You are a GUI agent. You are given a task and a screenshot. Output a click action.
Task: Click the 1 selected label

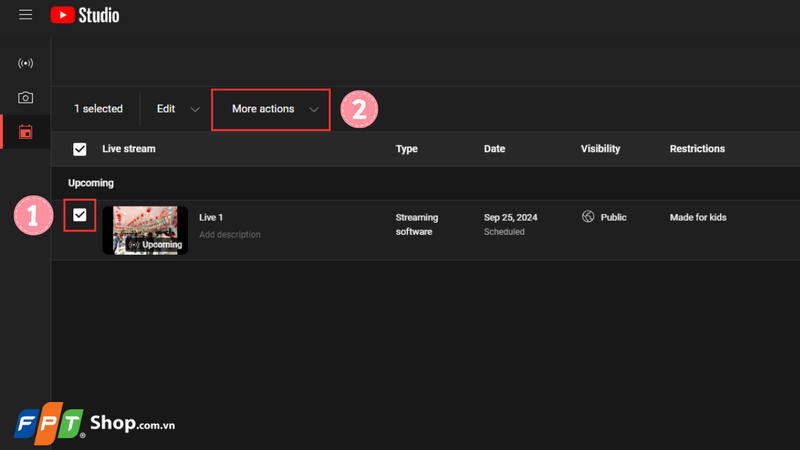click(x=98, y=109)
